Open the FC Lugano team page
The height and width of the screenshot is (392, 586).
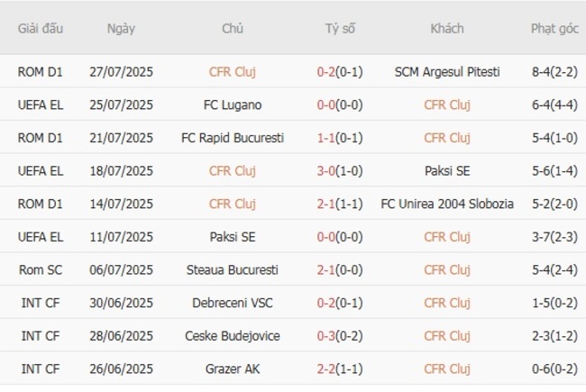point(233,105)
